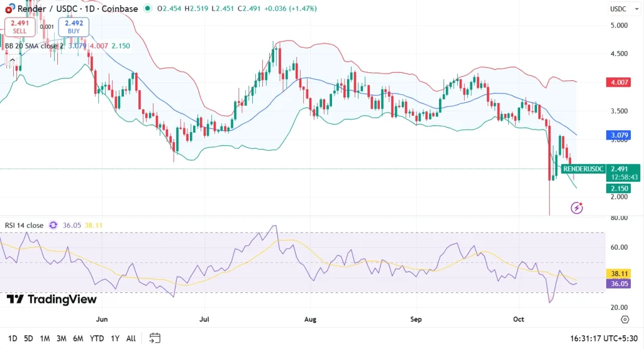This screenshot has height=349, width=644.
Task: Click the green RENDERUSDC price tag
Action: pyautogui.click(x=584, y=169)
